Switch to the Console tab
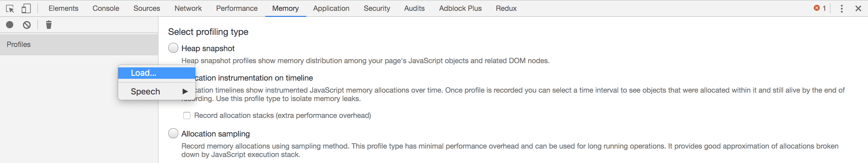Viewport: 868px width, 163px height. [x=106, y=8]
